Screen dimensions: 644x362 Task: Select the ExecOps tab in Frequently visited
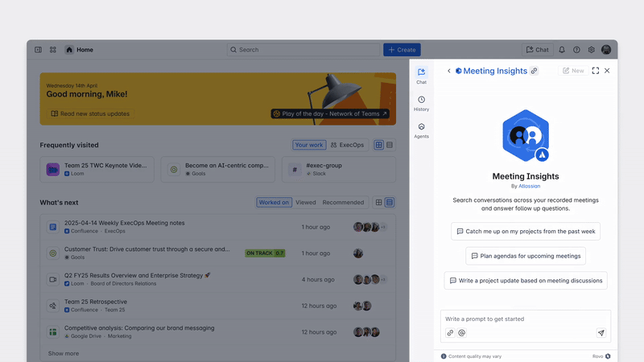pyautogui.click(x=347, y=145)
